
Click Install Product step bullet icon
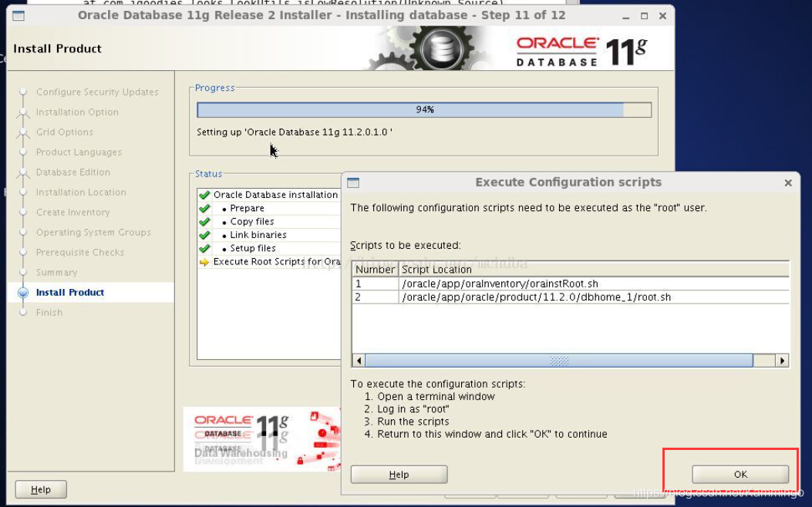(x=23, y=293)
